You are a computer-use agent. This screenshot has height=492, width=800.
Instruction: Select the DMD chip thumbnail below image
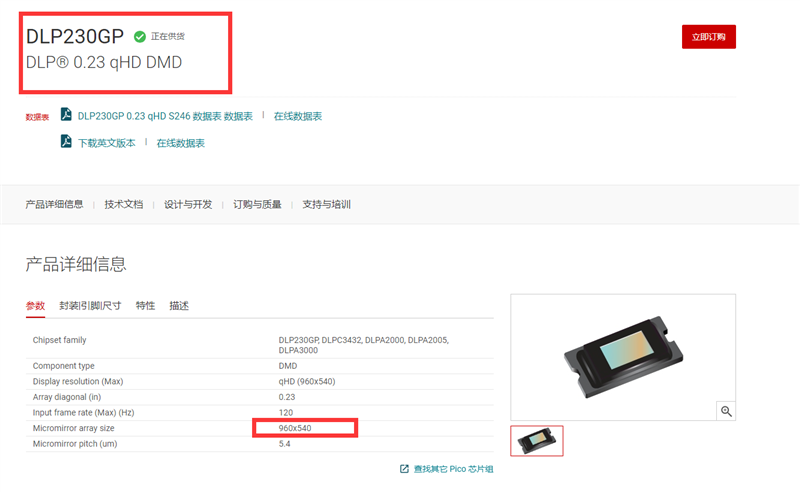pos(537,440)
